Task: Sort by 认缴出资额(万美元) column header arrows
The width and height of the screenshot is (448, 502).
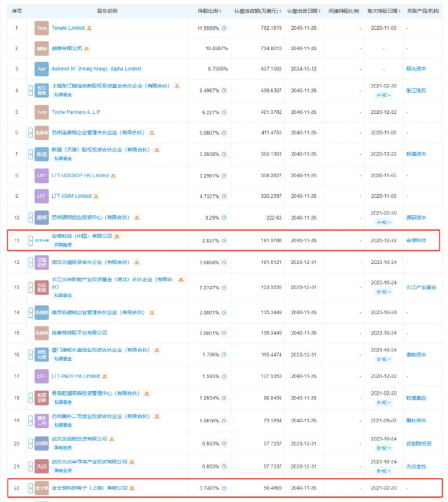Action: [x=281, y=11]
